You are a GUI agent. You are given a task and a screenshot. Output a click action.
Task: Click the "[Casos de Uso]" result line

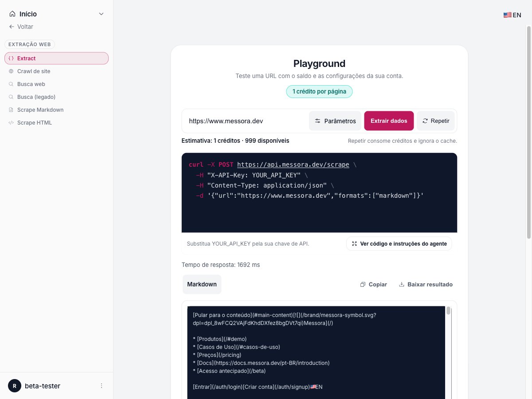237,347
